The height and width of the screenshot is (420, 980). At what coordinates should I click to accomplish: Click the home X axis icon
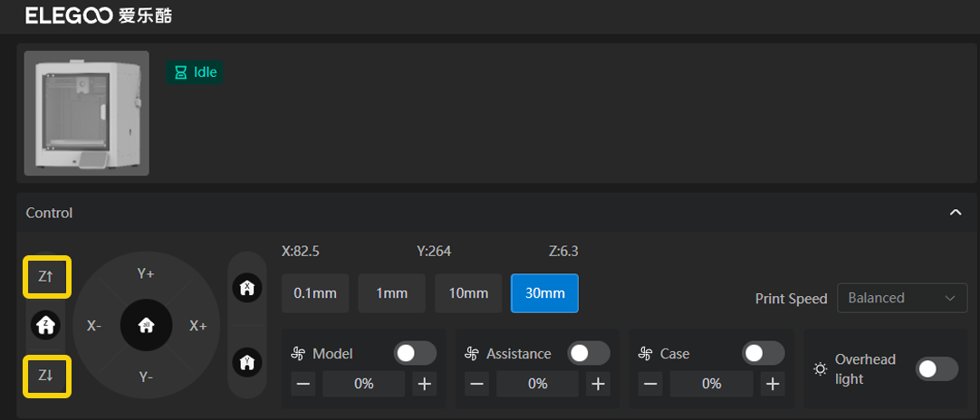[x=247, y=288]
